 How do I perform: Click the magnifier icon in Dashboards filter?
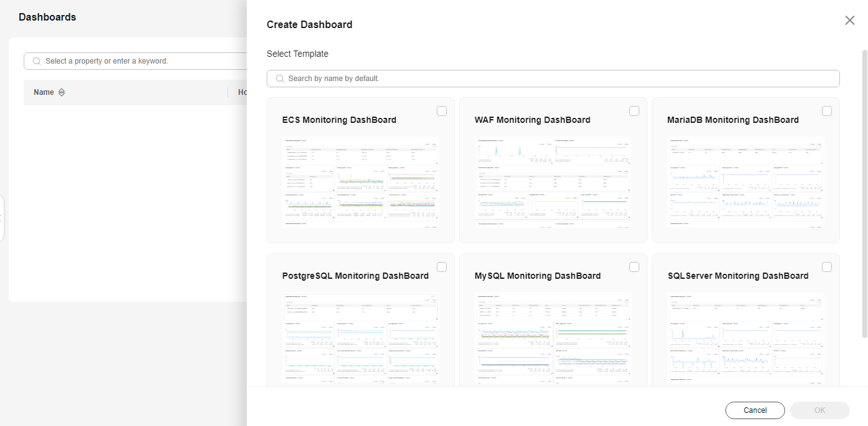pyautogui.click(x=37, y=61)
